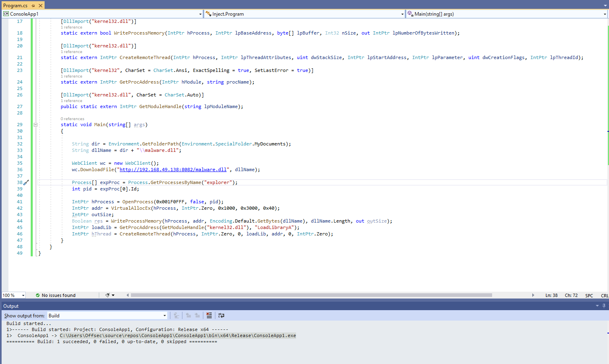Go to Next Message icon

[197, 316]
